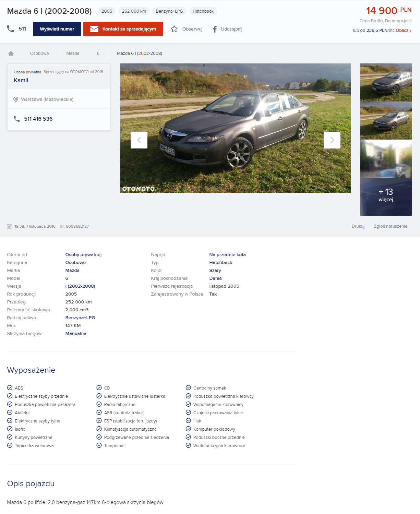Select the first car thumbnail
This screenshot has height=514, width=420.
pos(386,82)
